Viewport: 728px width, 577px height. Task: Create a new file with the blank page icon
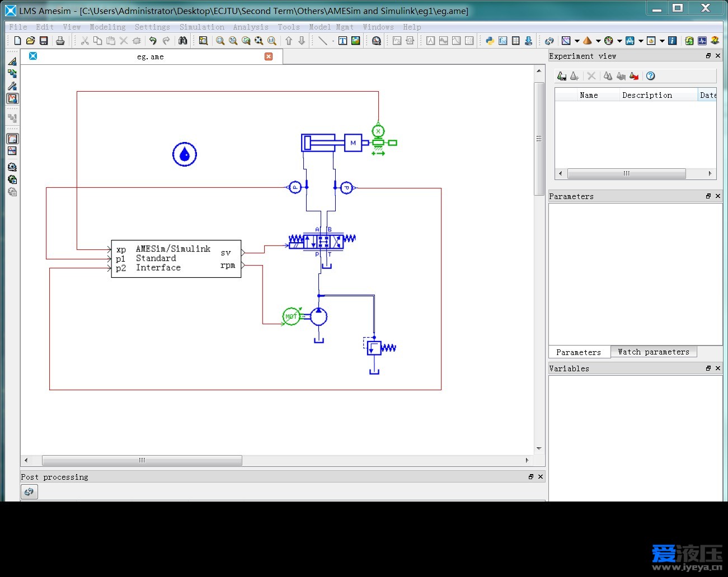click(17, 41)
